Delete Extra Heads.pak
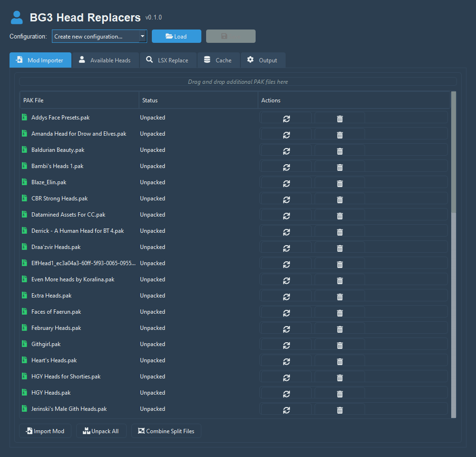Viewport: 476px width, 457px height. [x=340, y=296]
